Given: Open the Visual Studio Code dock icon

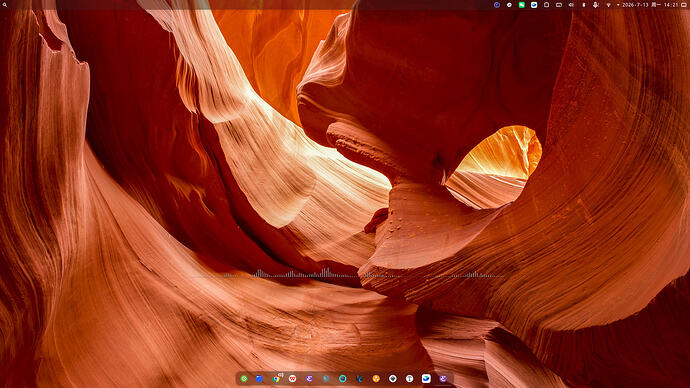Looking at the screenshot, I should click(x=360, y=378).
